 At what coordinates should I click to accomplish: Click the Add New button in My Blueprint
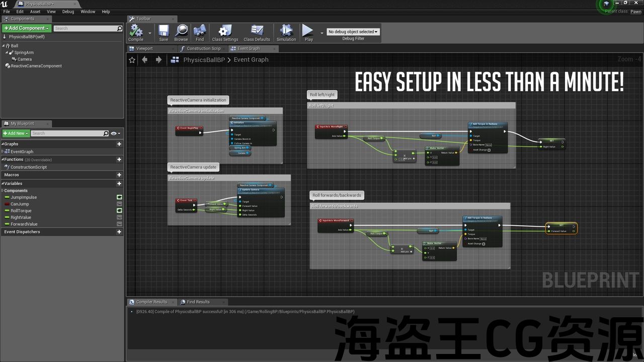(16, 133)
